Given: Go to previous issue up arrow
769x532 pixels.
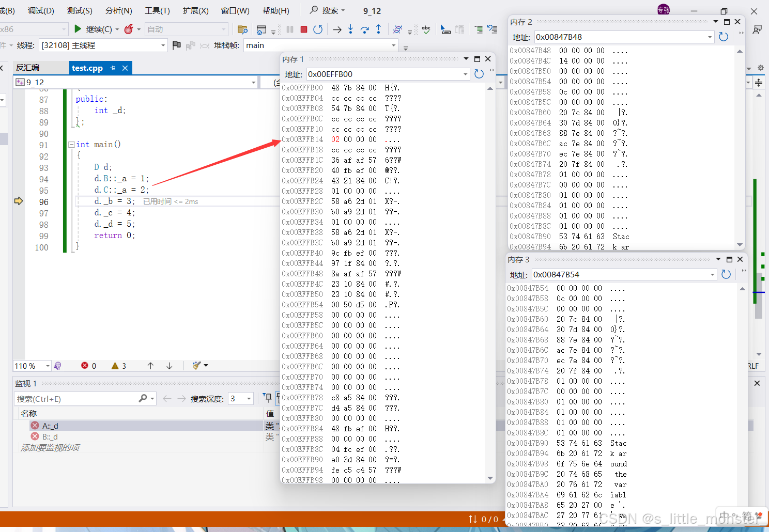Looking at the screenshot, I should tap(150, 366).
